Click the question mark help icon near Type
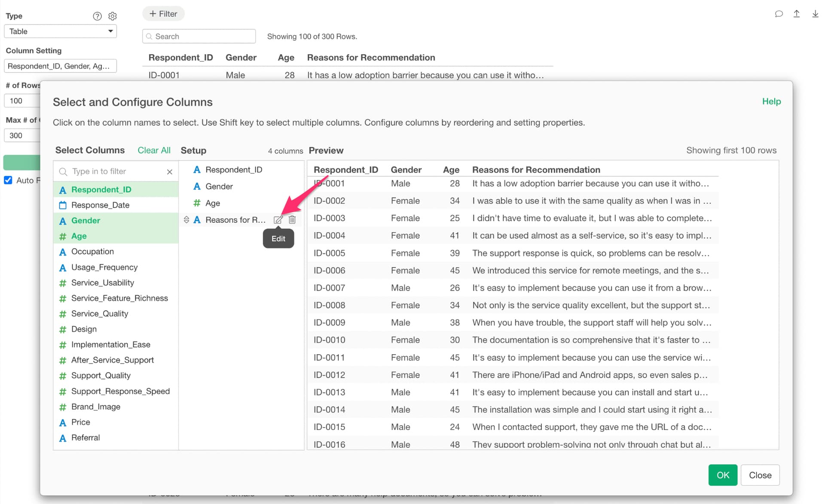The height and width of the screenshot is (504, 825). (97, 16)
